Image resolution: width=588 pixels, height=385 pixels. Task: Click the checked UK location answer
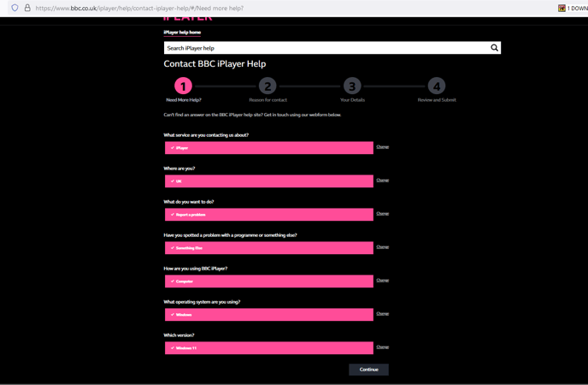(x=268, y=181)
